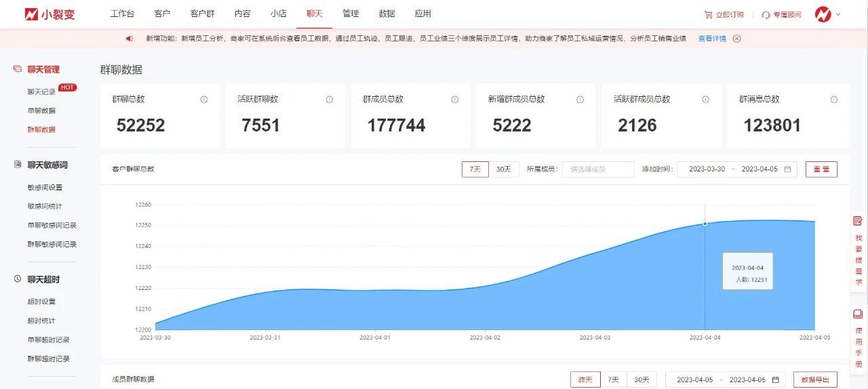868x389 pixels.
Task: Switch to the 客户群 top menu
Action: (x=202, y=14)
